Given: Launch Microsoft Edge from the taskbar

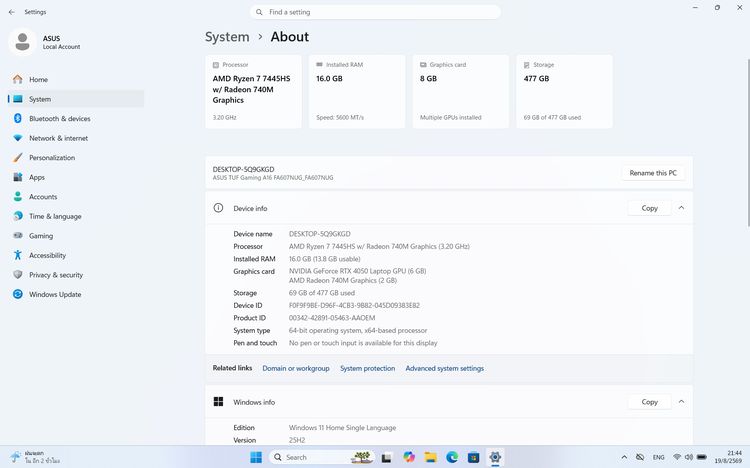Looking at the screenshot, I should tap(452, 457).
